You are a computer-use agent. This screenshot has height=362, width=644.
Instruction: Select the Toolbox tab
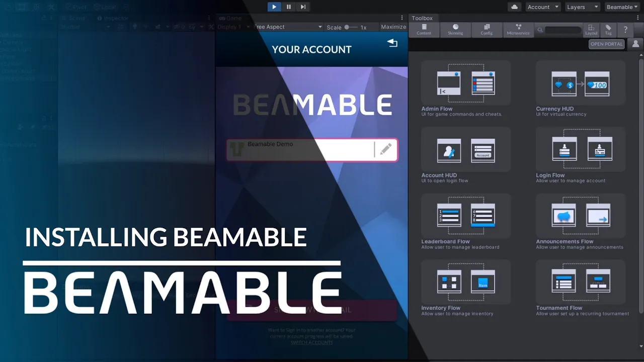tap(422, 18)
